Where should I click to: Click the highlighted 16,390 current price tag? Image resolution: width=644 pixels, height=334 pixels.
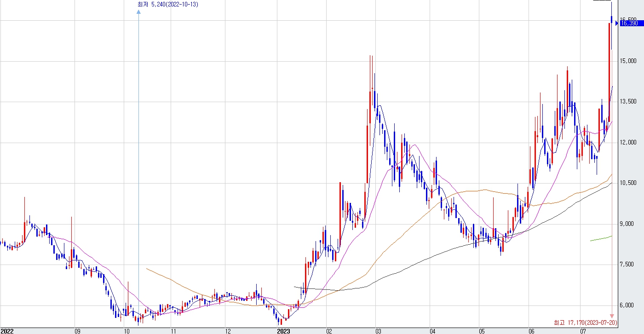tap(629, 23)
